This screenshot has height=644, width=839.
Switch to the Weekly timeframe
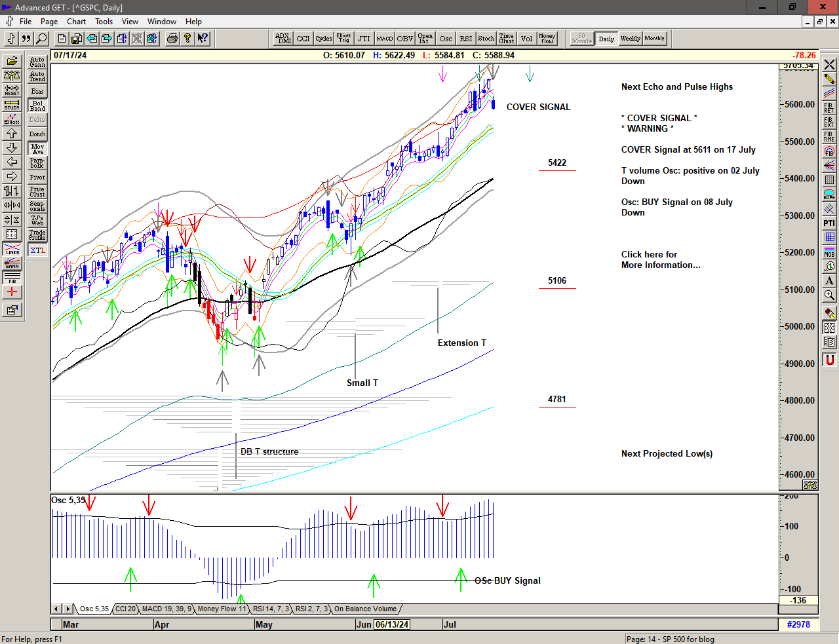click(630, 39)
